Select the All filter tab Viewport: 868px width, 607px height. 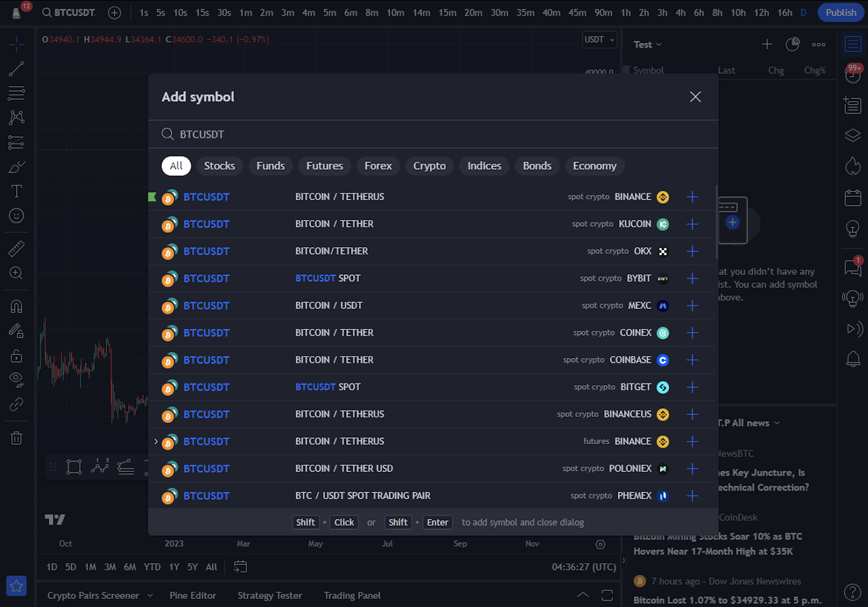coord(176,166)
